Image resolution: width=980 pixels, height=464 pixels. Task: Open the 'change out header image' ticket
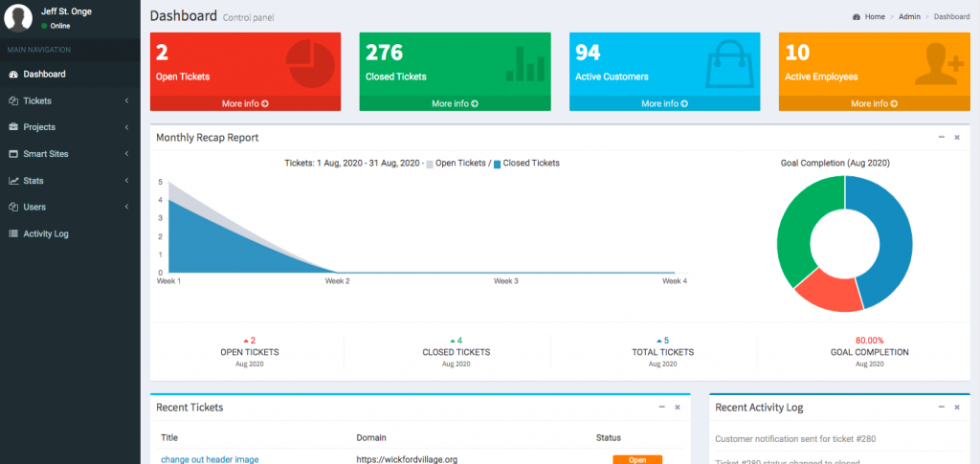(210, 459)
